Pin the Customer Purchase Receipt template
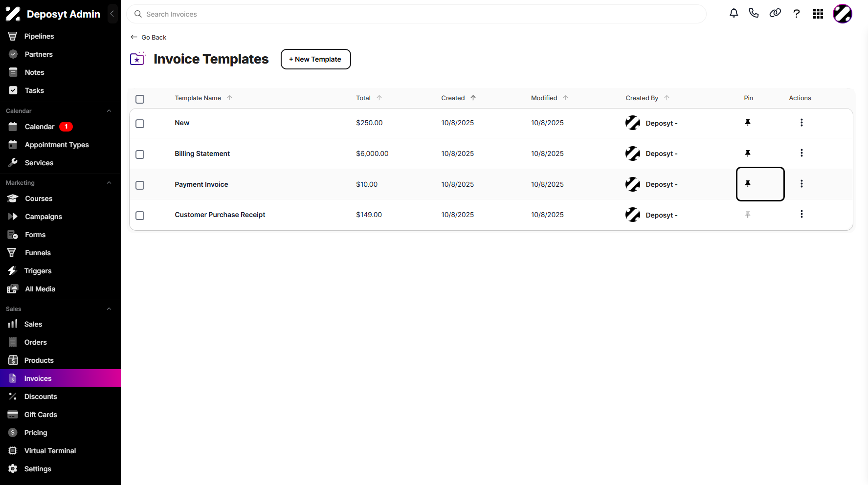This screenshot has height=485, width=868. click(x=748, y=215)
